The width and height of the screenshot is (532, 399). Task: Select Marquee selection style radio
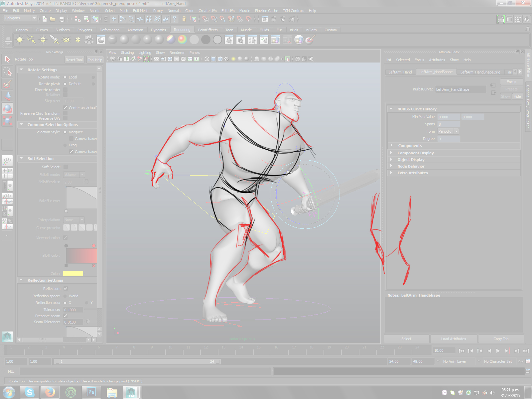click(65, 132)
